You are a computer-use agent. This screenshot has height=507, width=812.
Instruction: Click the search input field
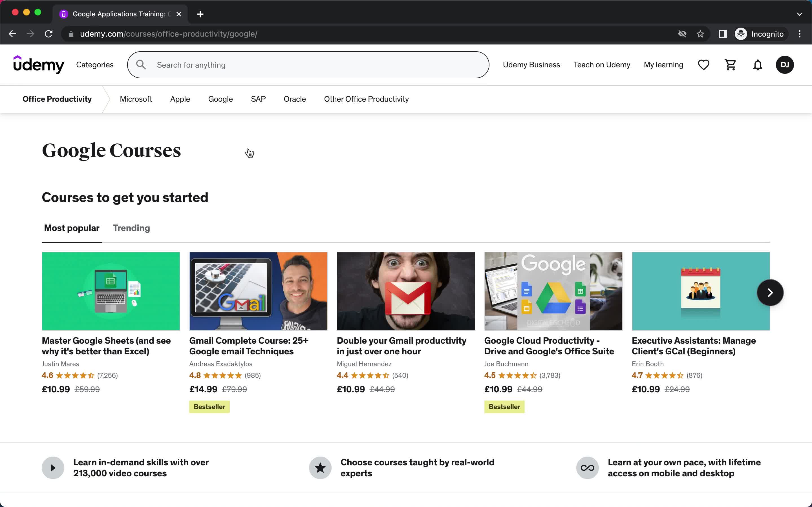click(x=308, y=65)
